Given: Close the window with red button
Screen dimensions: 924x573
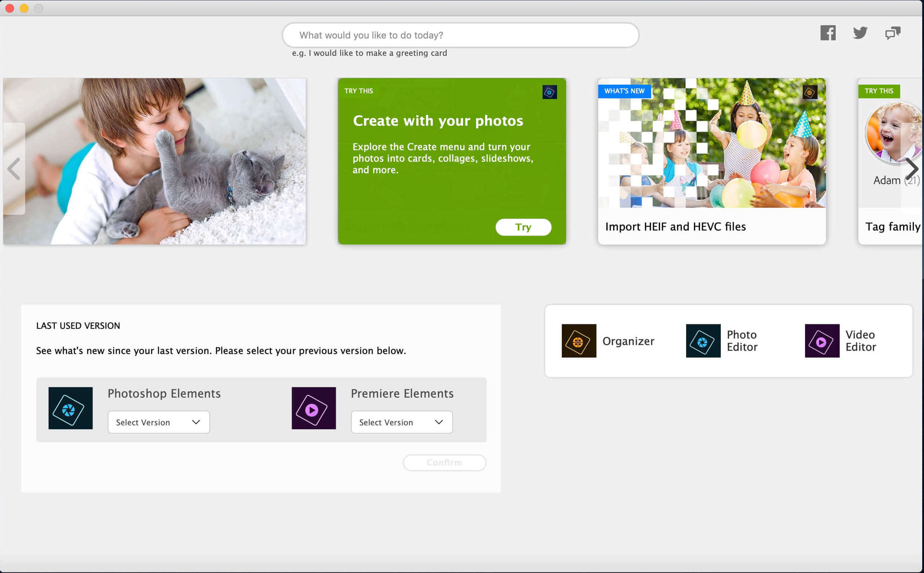Looking at the screenshot, I should click(10, 8).
